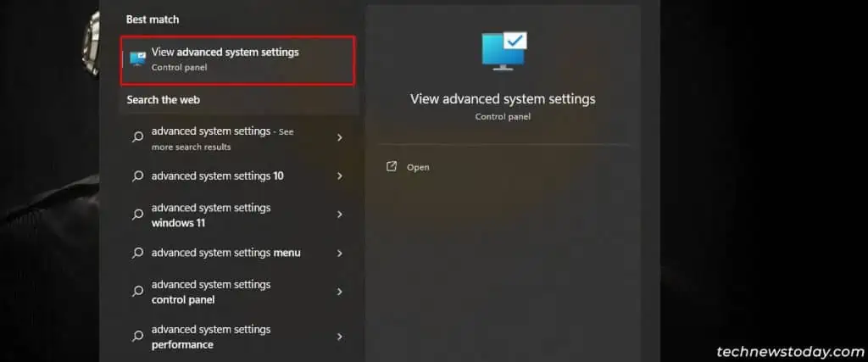This screenshot has width=868, height=362.
Task: Click 'View advanced system settings' title in preview pane
Action: 503,99
